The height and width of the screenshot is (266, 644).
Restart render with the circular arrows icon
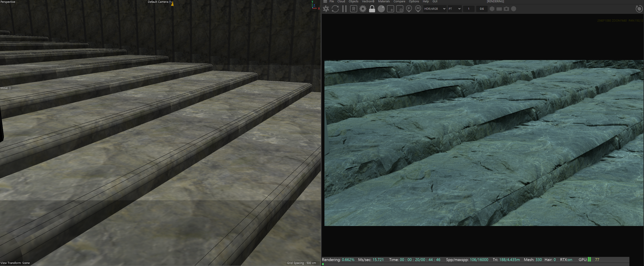coord(335,9)
